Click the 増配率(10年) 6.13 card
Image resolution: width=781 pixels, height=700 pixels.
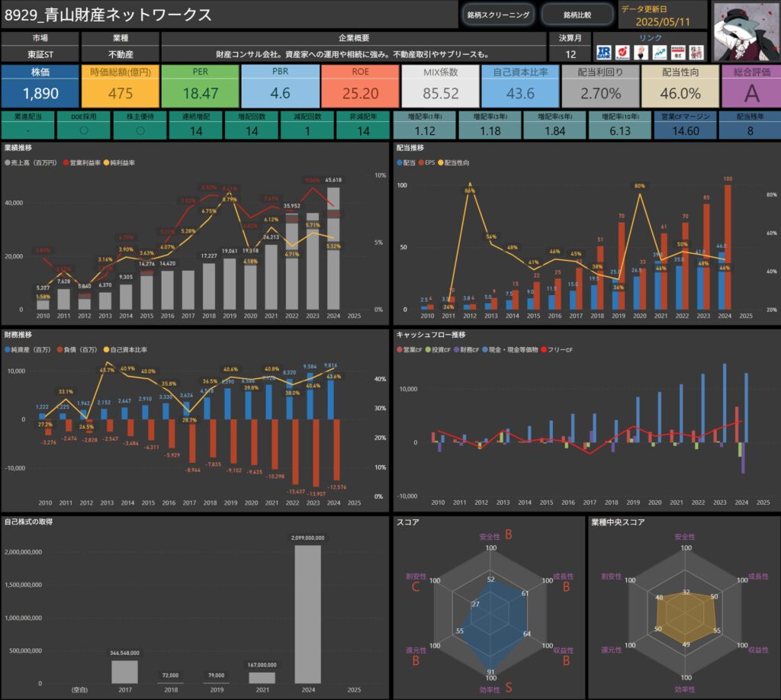click(619, 125)
